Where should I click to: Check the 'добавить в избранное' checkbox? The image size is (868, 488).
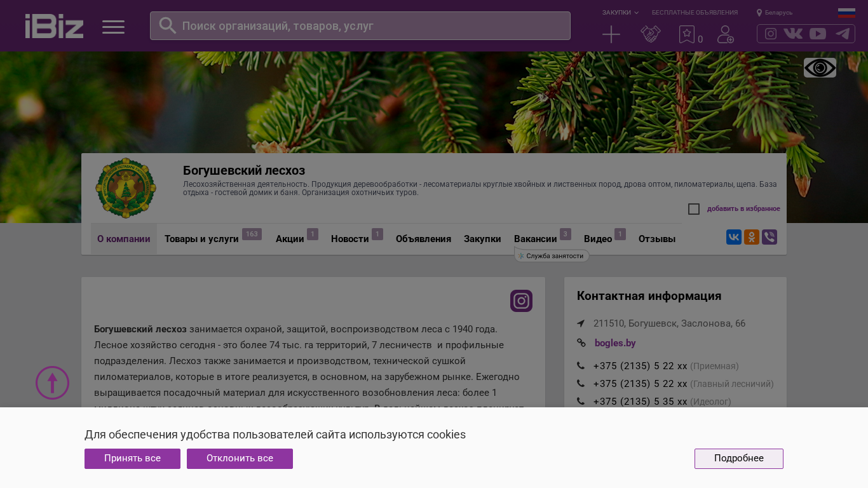(x=694, y=209)
